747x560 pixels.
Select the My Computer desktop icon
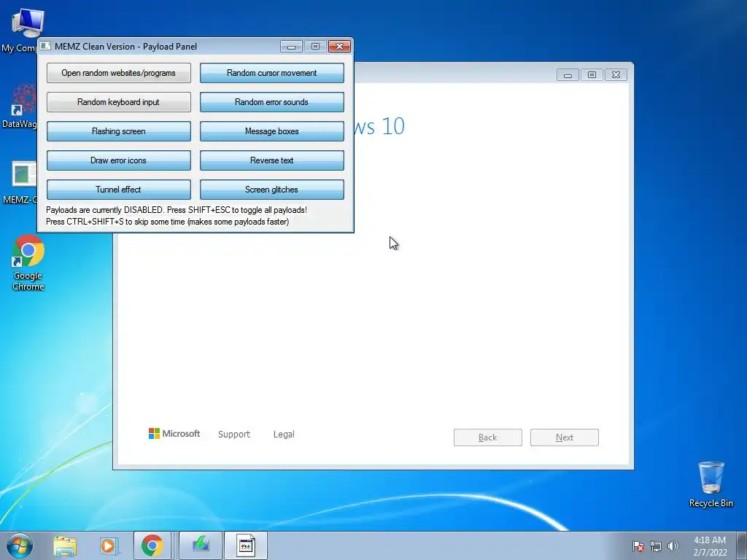tap(23, 31)
